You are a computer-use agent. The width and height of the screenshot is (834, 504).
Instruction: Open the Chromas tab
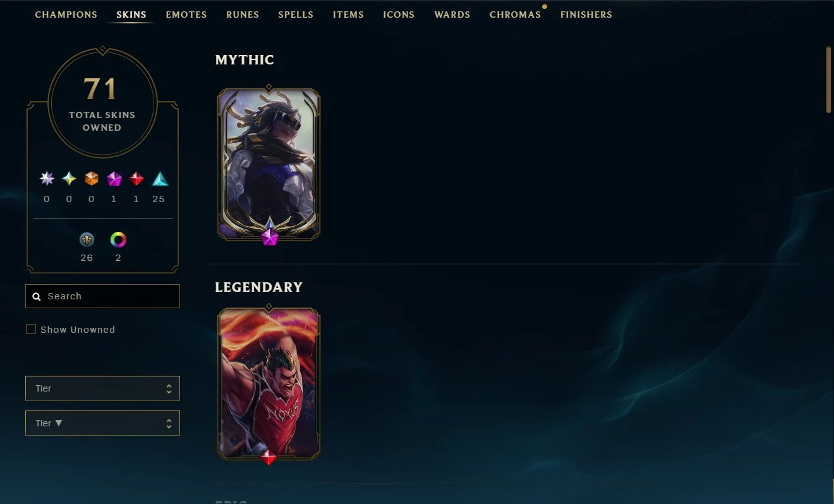(515, 15)
